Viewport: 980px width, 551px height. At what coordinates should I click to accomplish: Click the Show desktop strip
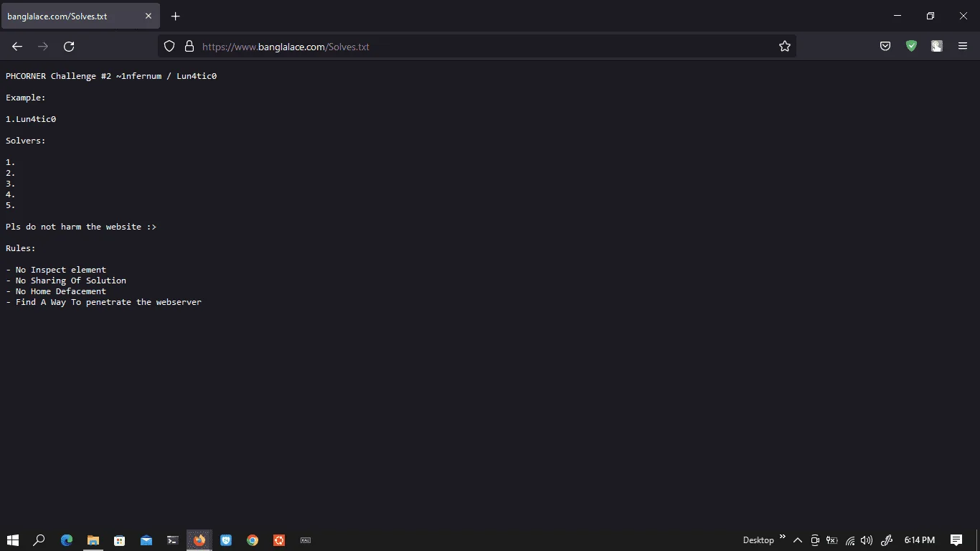tap(978, 540)
